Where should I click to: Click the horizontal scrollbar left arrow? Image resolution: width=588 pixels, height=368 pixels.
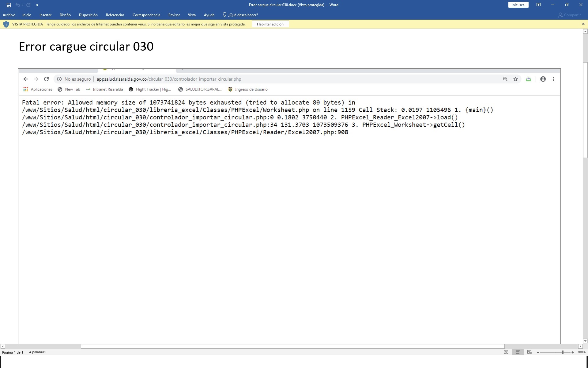3,346
